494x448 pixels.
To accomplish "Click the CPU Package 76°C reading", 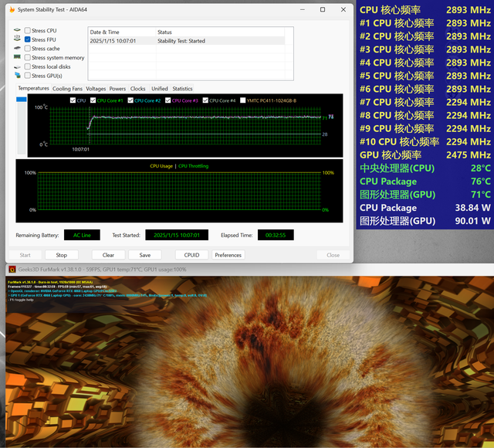I will [x=425, y=182].
